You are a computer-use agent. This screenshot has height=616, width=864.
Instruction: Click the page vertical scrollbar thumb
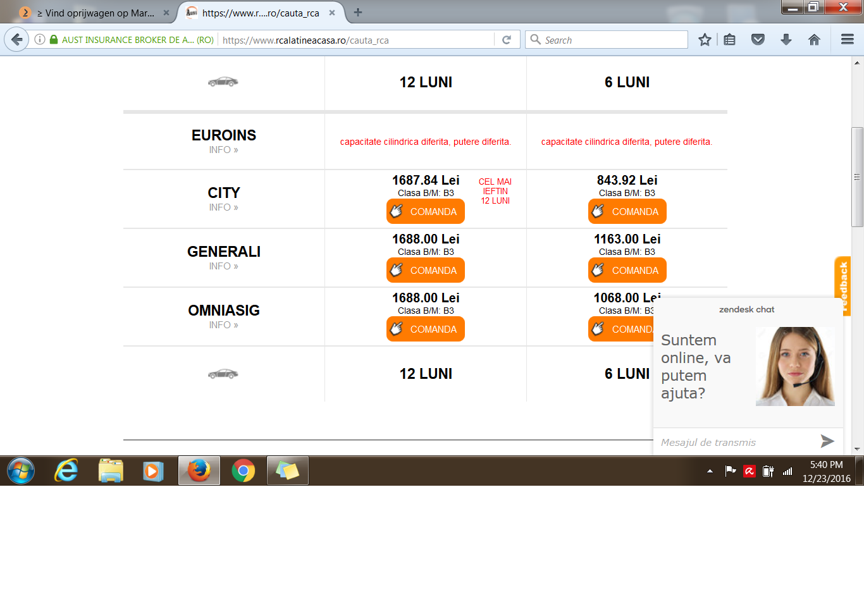tap(857, 177)
